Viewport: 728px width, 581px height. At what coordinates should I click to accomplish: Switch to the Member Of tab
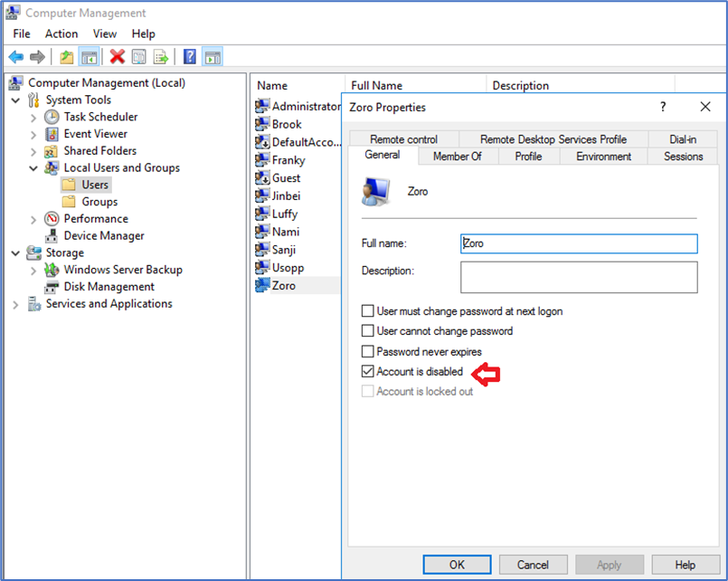click(x=457, y=157)
